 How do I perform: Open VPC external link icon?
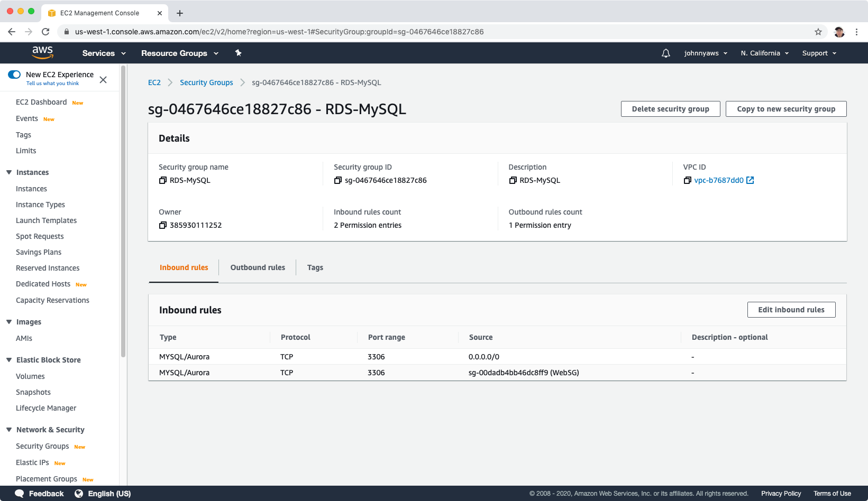pos(750,180)
